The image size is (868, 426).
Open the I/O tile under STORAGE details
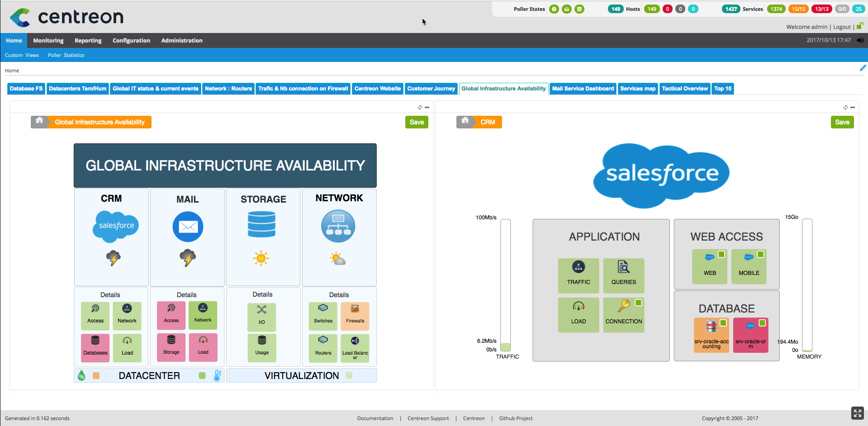(261, 317)
